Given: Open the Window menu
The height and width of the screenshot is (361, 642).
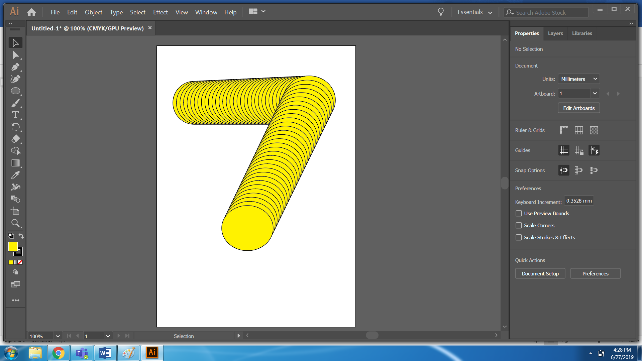Looking at the screenshot, I should click(206, 12).
